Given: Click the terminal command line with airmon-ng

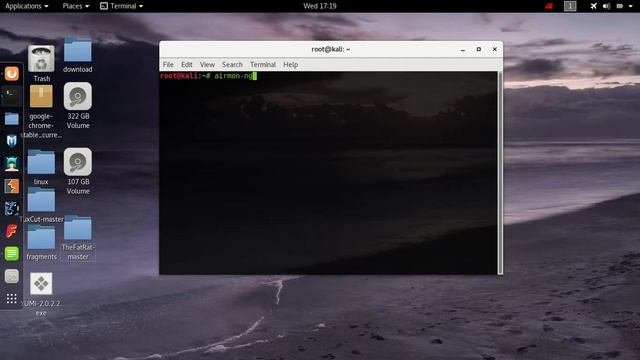Looking at the screenshot, I should point(208,76).
